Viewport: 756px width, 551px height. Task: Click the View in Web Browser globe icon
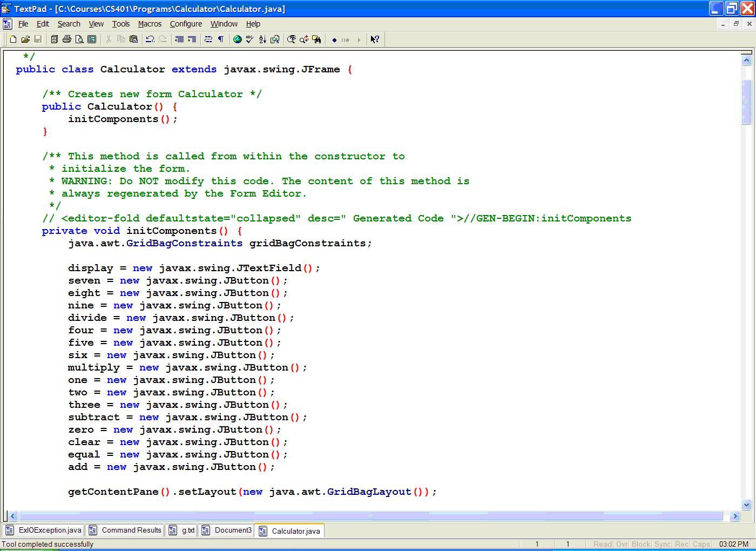coord(238,39)
